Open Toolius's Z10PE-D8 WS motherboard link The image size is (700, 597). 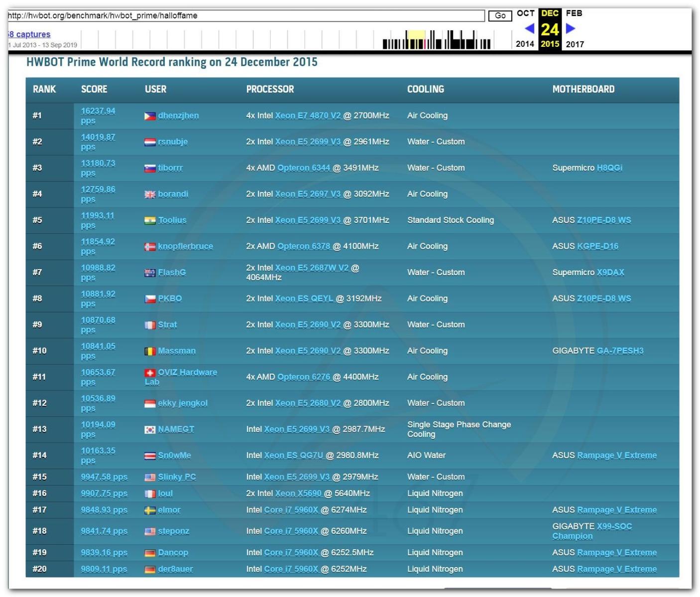point(604,220)
